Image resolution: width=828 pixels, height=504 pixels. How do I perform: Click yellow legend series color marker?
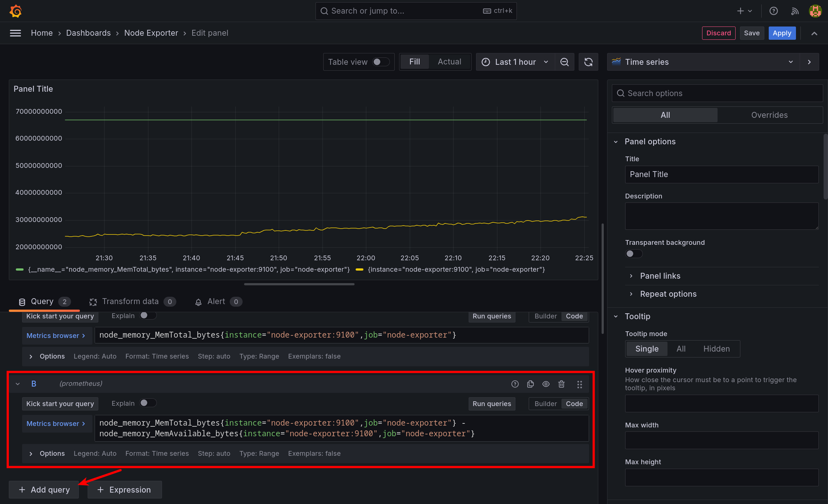(x=360, y=269)
